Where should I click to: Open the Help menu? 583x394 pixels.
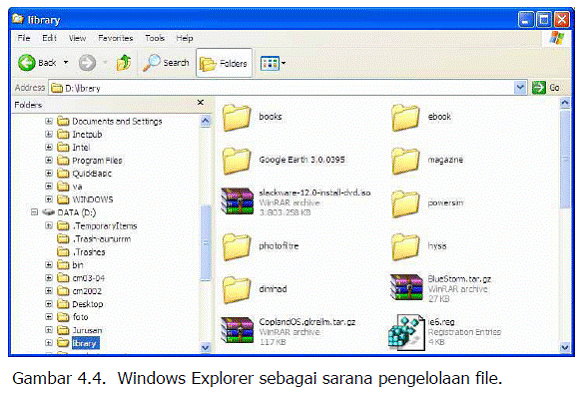[184, 38]
